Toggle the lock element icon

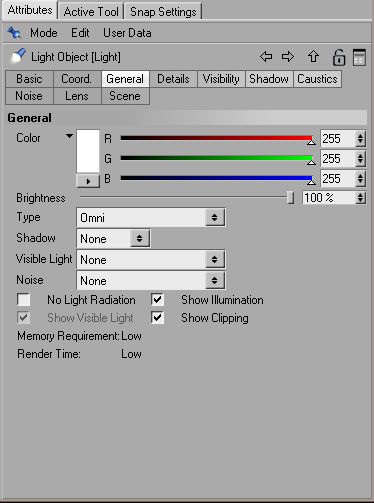coord(339,57)
